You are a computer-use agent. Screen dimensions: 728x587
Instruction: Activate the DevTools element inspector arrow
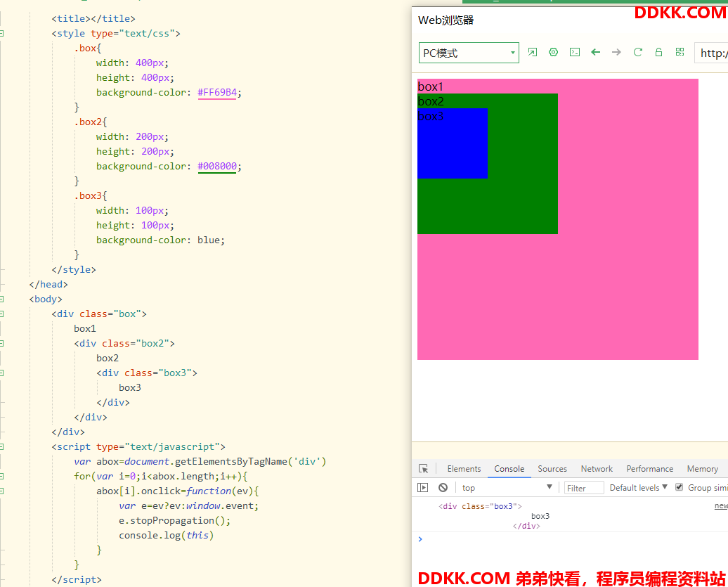(x=424, y=469)
